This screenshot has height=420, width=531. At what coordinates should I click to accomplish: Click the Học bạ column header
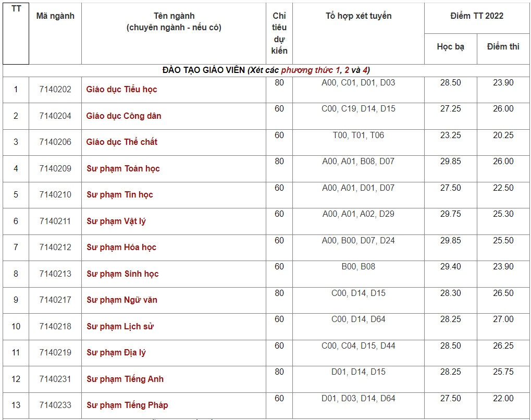450,47
